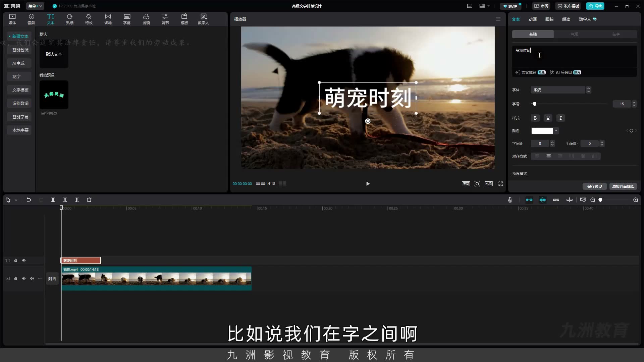Toggle bold text style
Image resolution: width=644 pixels, height=362 pixels.
pyautogui.click(x=535, y=118)
